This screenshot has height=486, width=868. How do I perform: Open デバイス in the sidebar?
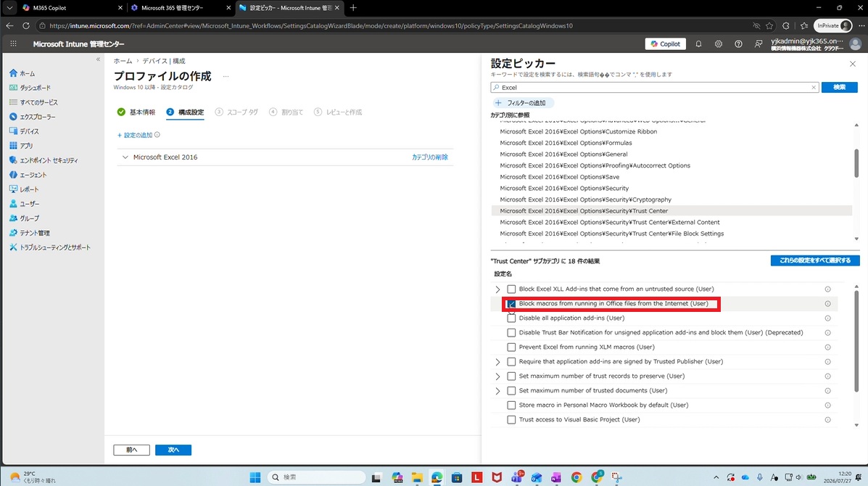(29, 131)
